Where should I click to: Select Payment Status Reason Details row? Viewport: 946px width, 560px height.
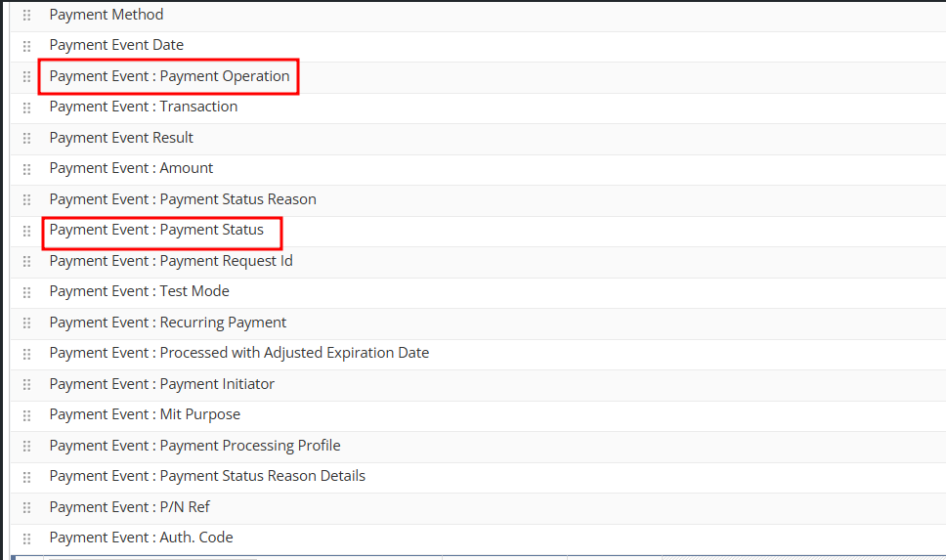click(x=207, y=476)
